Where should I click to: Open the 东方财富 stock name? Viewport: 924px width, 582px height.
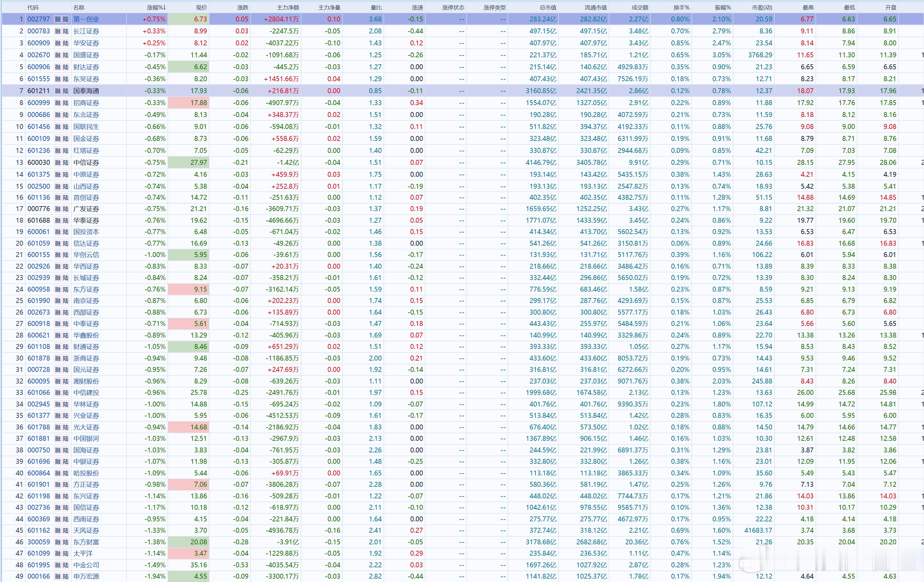pos(86,542)
